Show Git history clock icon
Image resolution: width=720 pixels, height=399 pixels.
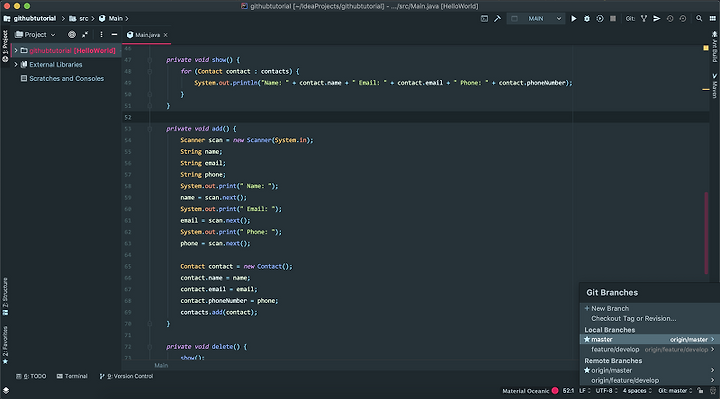point(670,19)
